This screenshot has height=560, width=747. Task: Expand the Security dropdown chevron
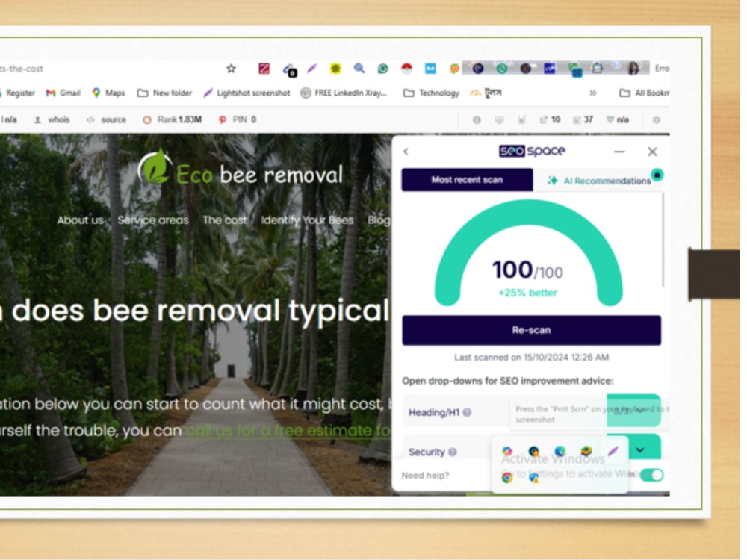click(640, 450)
